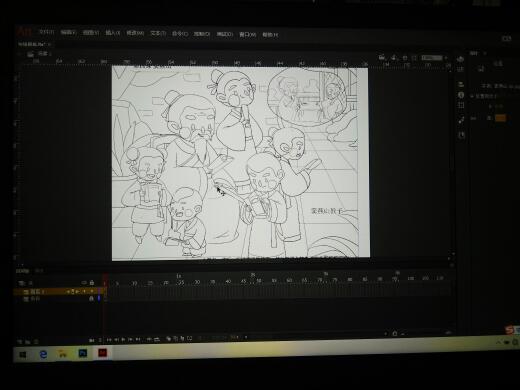520x390 pixels.
Task: Open the 调试(D) Debug menu
Action: [225, 34]
